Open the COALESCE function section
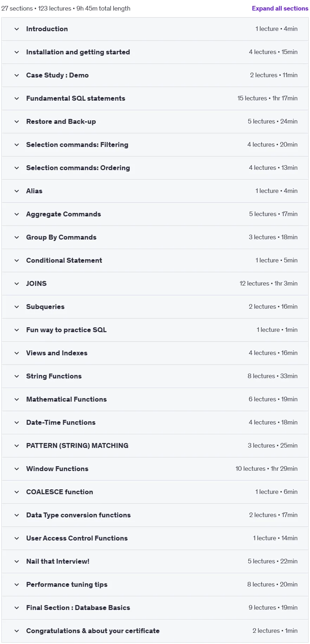This screenshot has width=310, height=644. [x=155, y=492]
